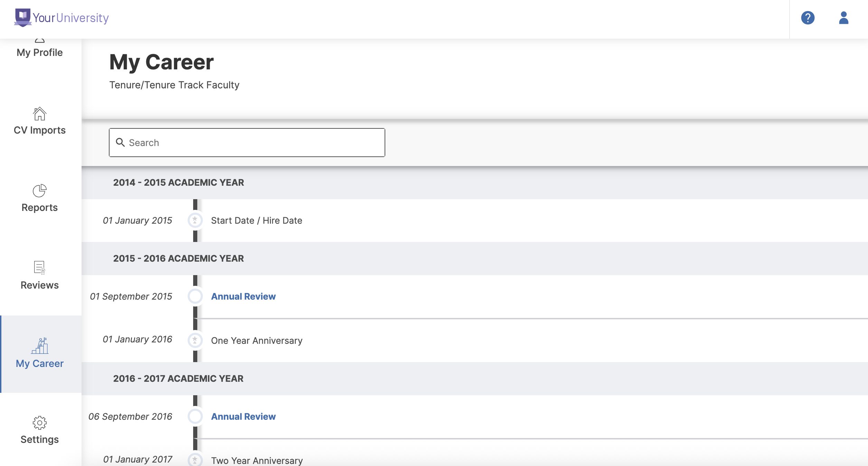Click the Two Year Anniversary star marker

(x=195, y=460)
